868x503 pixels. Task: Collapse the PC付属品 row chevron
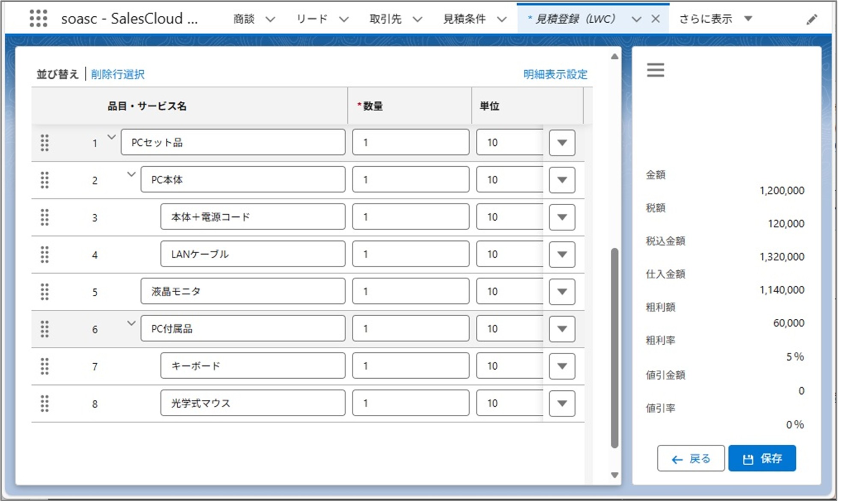[131, 323]
